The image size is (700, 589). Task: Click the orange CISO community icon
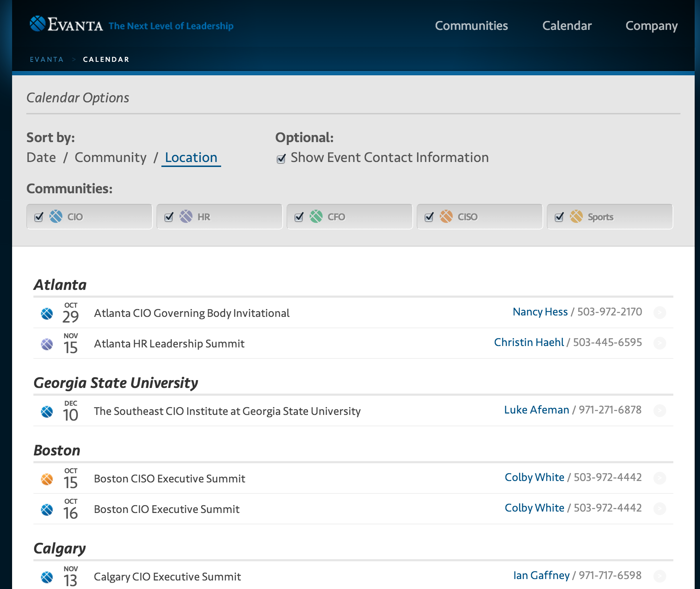[x=446, y=216]
